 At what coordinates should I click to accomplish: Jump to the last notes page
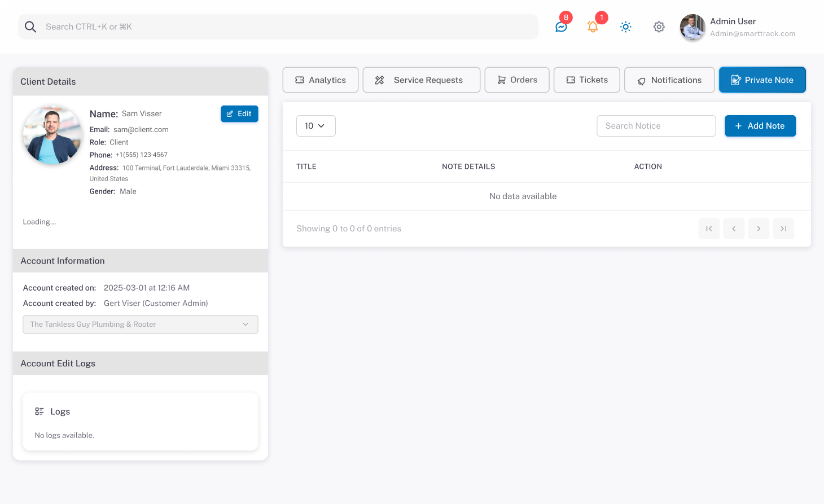(783, 229)
